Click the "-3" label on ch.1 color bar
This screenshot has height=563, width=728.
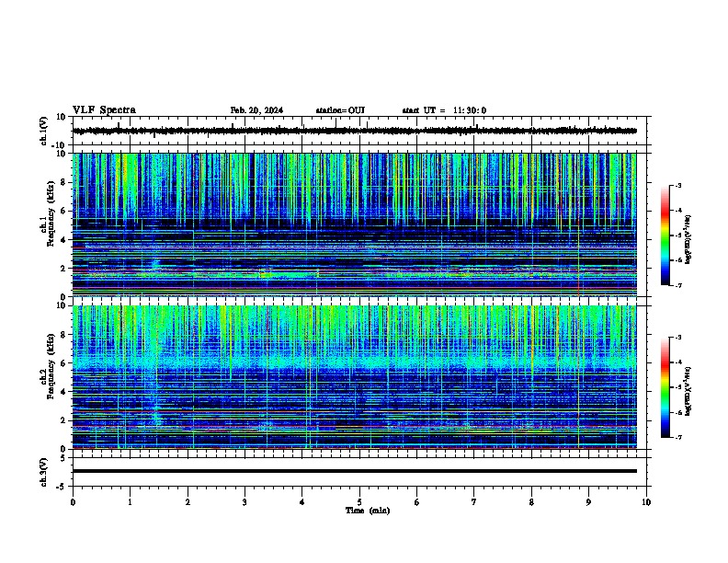pos(678,186)
